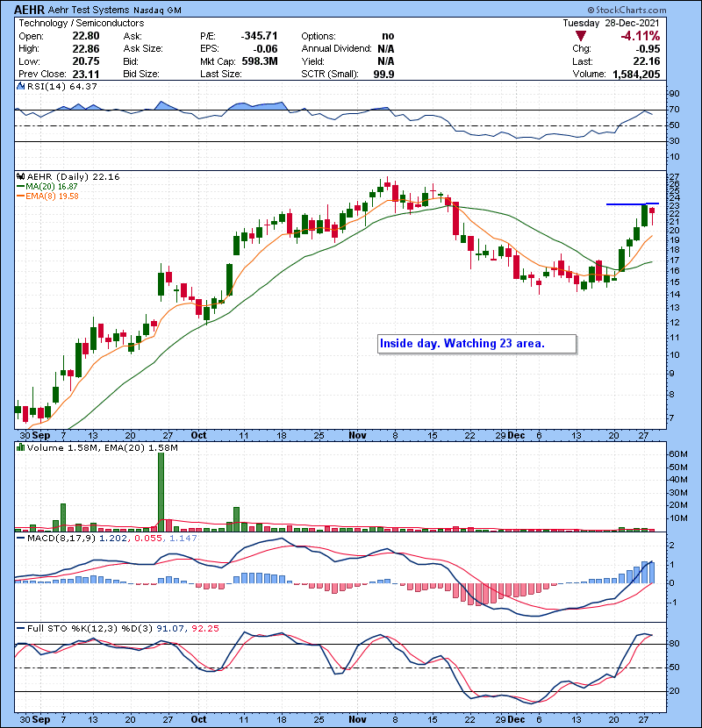Click the stochastic %D value 92.25

click(x=204, y=628)
